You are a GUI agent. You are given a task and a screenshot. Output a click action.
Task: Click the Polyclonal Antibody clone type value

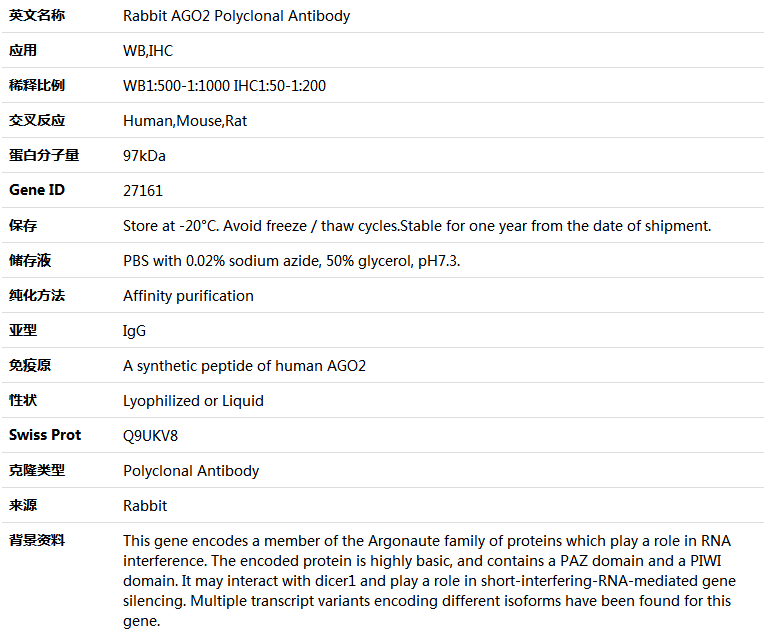coord(191,471)
